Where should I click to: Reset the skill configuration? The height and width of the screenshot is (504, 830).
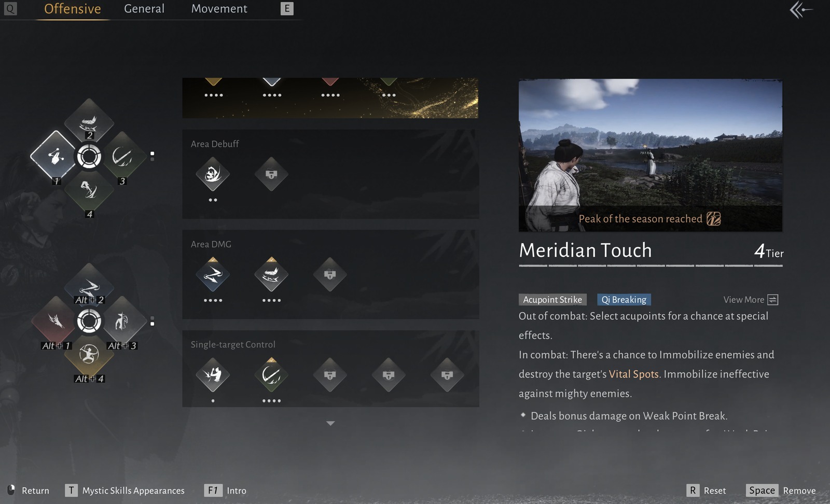pyautogui.click(x=706, y=491)
